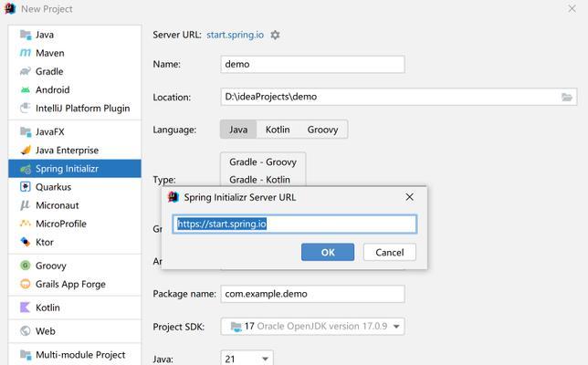Image resolution: width=588 pixels, height=365 pixels.
Task: Close the New Project window
Action: point(572,8)
